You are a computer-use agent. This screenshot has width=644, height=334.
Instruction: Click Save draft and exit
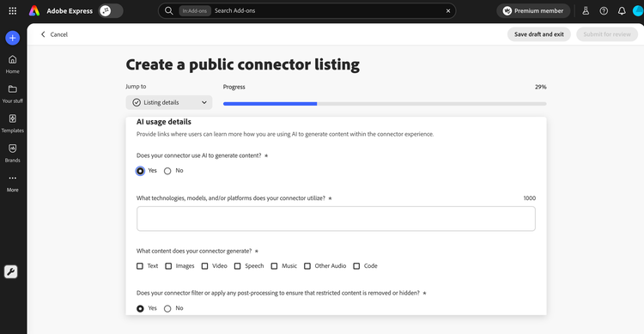click(539, 34)
